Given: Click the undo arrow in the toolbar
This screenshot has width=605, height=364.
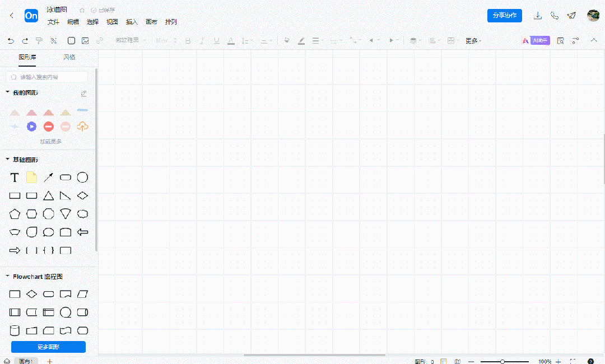Looking at the screenshot, I should (x=11, y=40).
